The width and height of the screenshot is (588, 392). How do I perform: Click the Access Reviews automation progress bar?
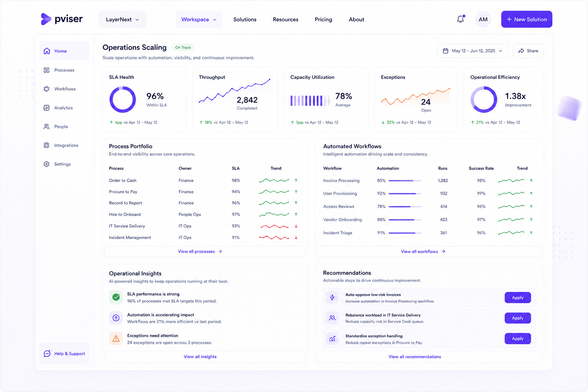click(x=405, y=207)
